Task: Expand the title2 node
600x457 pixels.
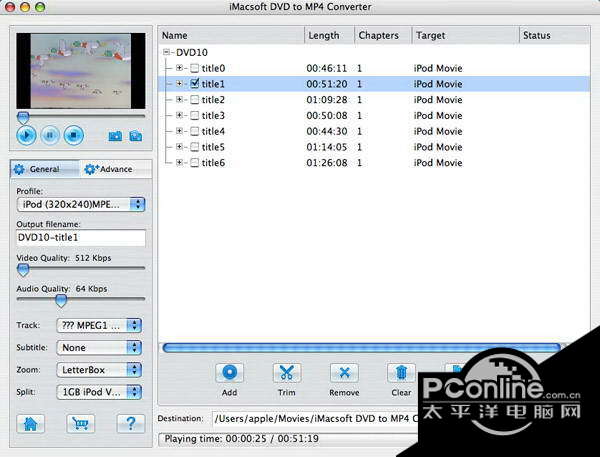Action: pos(179,100)
